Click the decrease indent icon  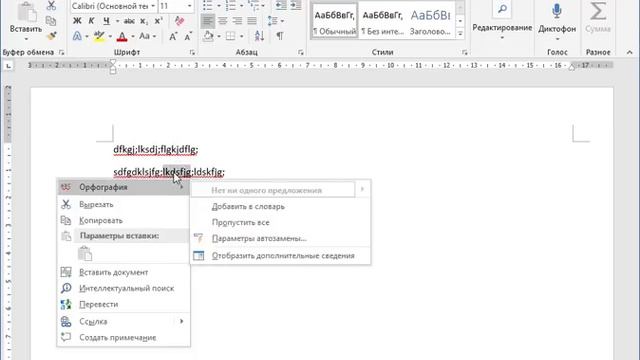(281, 6)
